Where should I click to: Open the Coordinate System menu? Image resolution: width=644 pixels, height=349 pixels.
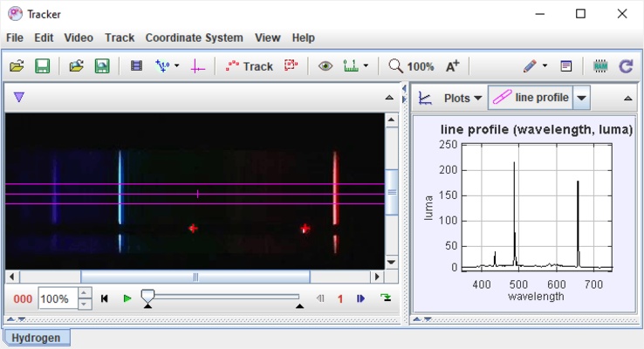coord(194,38)
